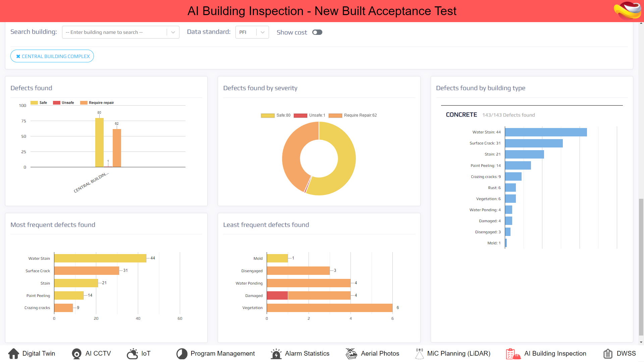This screenshot has height=362, width=644.
Task: Click into the building name search field
Action: 114,32
